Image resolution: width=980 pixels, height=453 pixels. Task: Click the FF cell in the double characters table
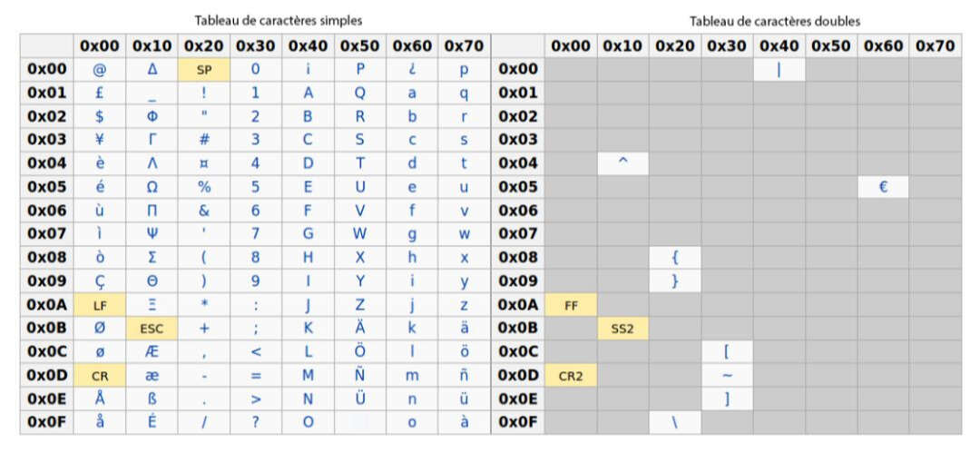(x=571, y=305)
